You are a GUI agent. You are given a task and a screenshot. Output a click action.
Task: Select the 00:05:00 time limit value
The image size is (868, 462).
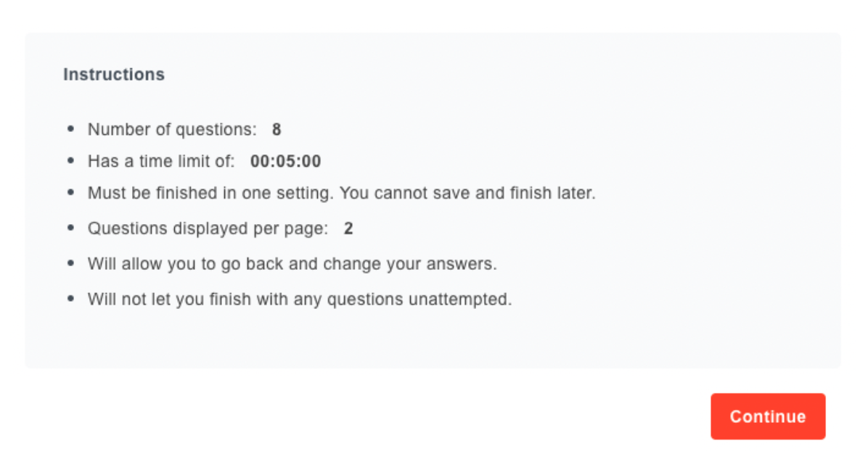click(285, 161)
